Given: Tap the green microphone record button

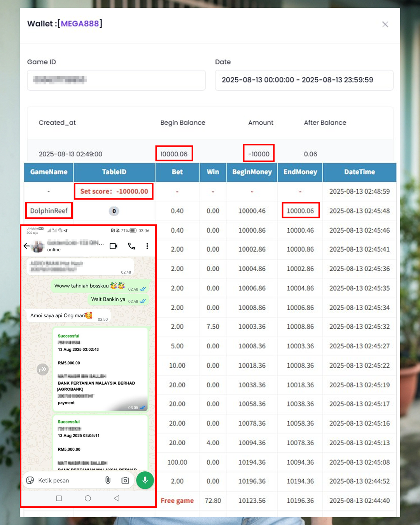Looking at the screenshot, I should tap(145, 480).
